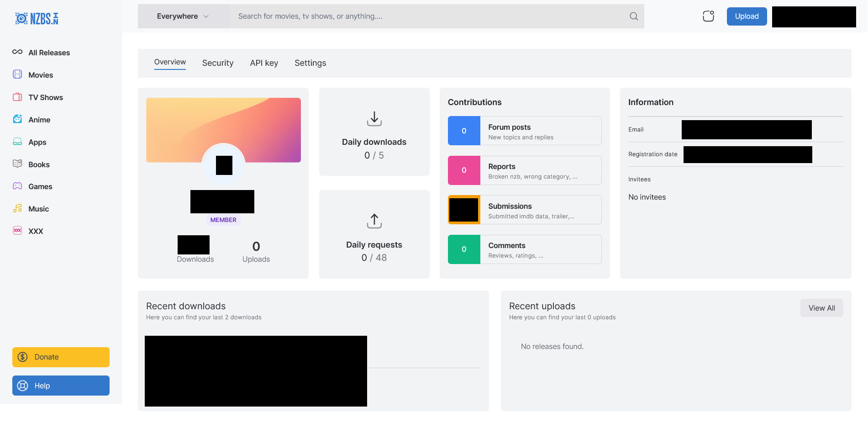Open the Comments contribution row
Image resolution: width=868 pixels, height=423 pixels.
pyautogui.click(x=525, y=249)
